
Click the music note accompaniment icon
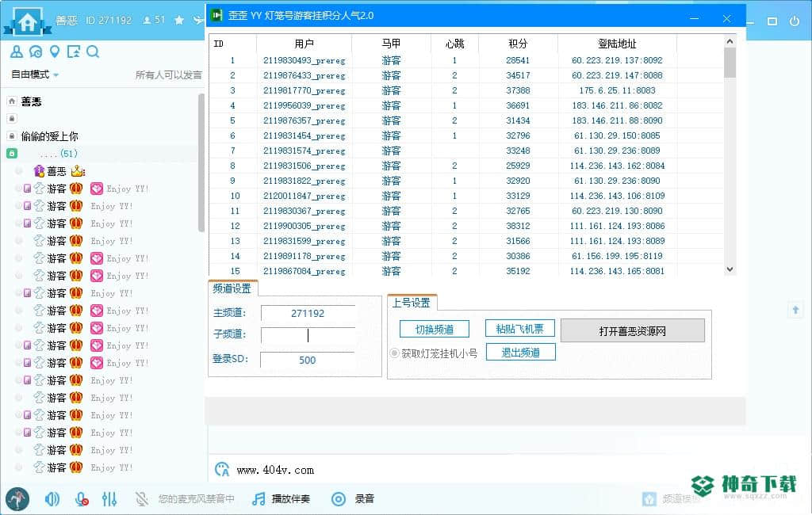[259, 499]
